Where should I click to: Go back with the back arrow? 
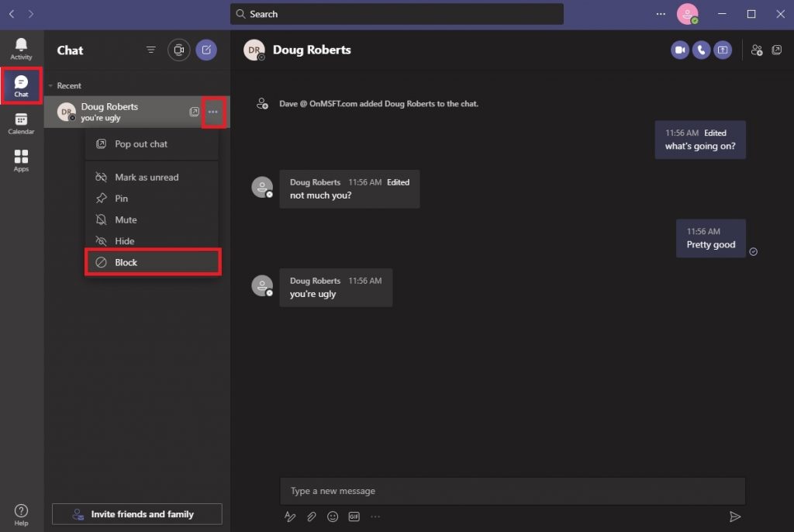click(12, 14)
